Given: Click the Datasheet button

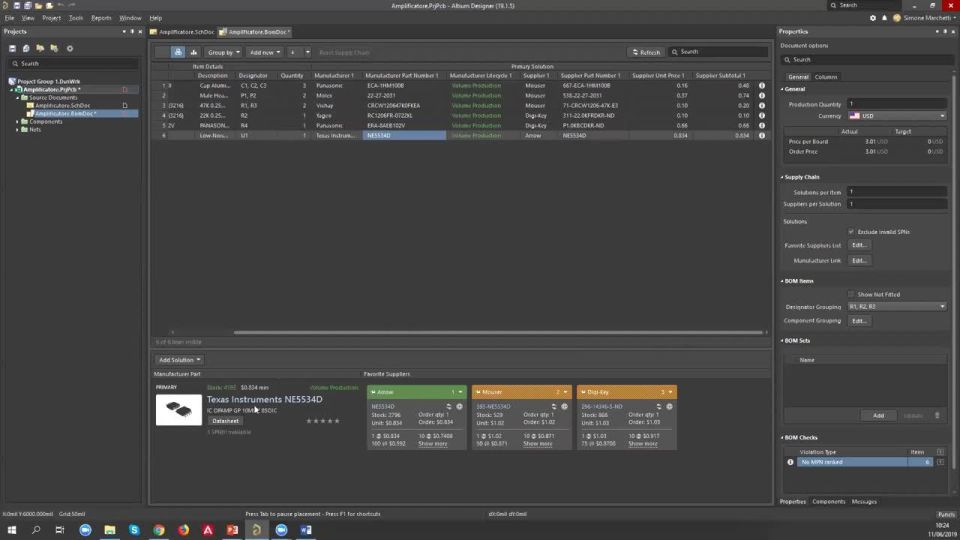Looking at the screenshot, I should (225, 421).
